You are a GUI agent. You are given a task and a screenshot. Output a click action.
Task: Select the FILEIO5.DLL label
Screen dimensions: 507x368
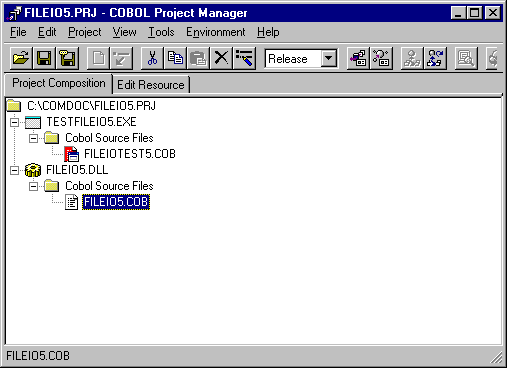(77, 170)
